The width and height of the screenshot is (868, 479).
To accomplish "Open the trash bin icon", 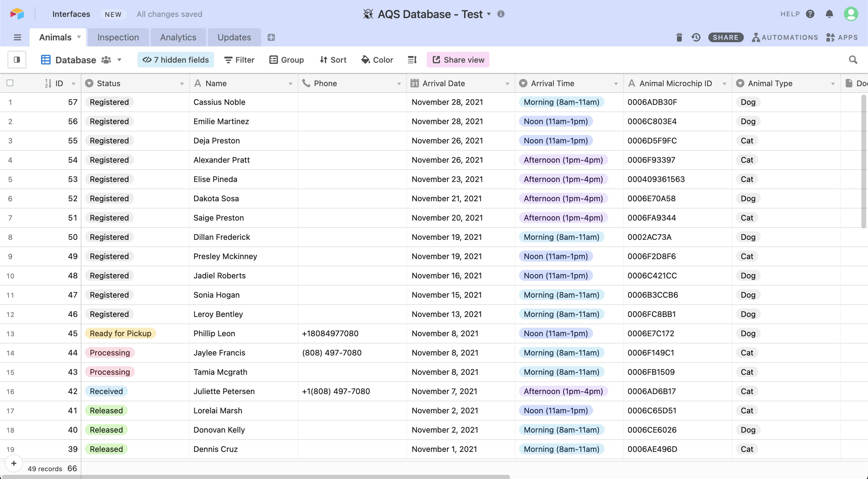I will pyautogui.click(x=679, y=37).
